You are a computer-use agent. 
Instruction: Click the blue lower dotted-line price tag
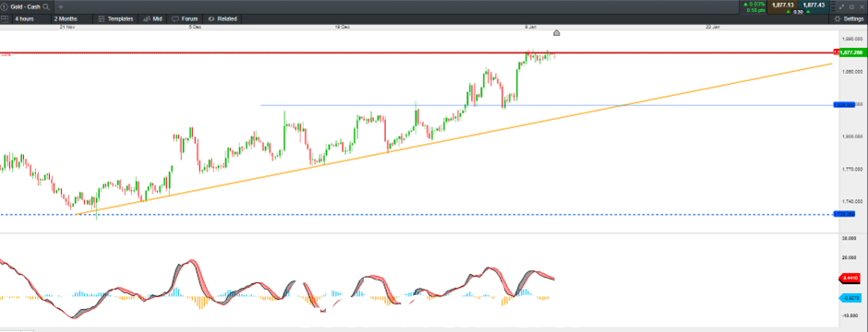[x=845, y=214]
